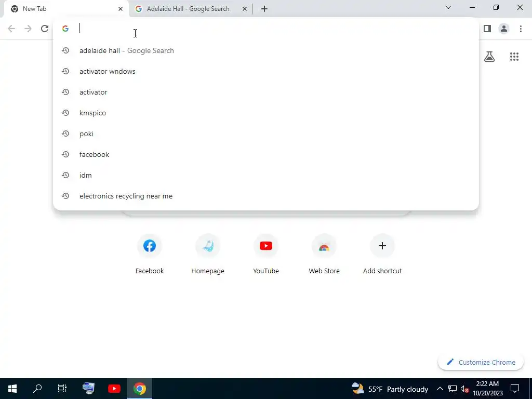The image size is (532, 399).
Task: Click the network tray icon
Action: click(x=453, y=389)
